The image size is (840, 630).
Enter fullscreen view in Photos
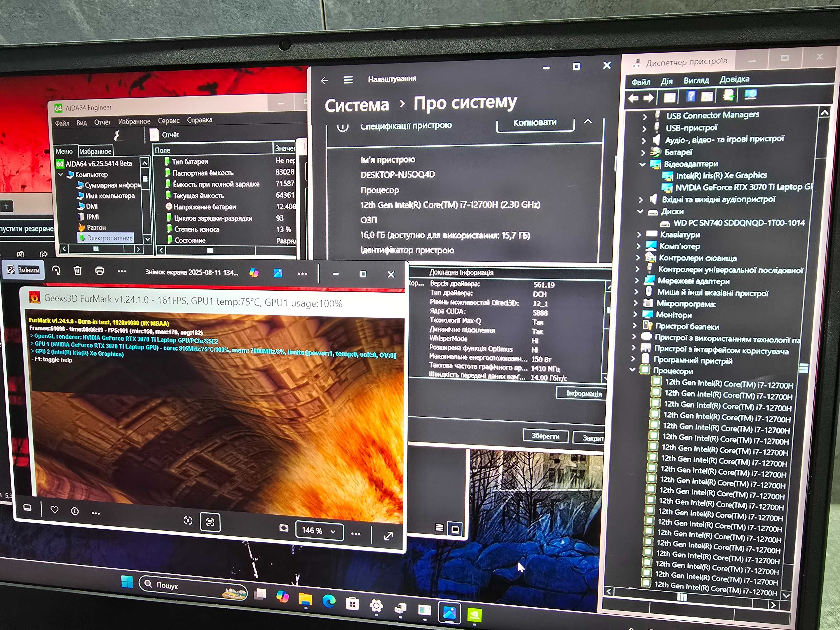point(388,536)
